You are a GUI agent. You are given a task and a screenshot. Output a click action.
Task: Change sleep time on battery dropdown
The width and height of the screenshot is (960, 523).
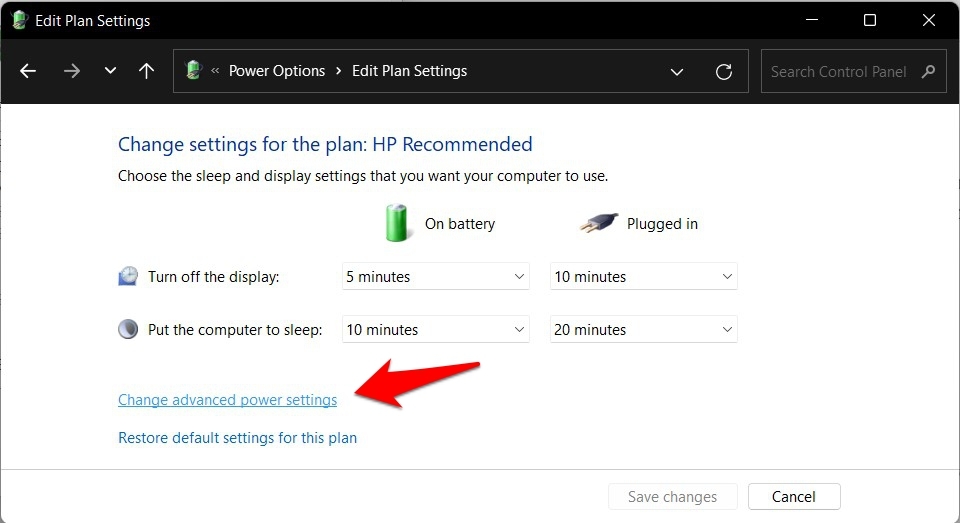(435, 330)
